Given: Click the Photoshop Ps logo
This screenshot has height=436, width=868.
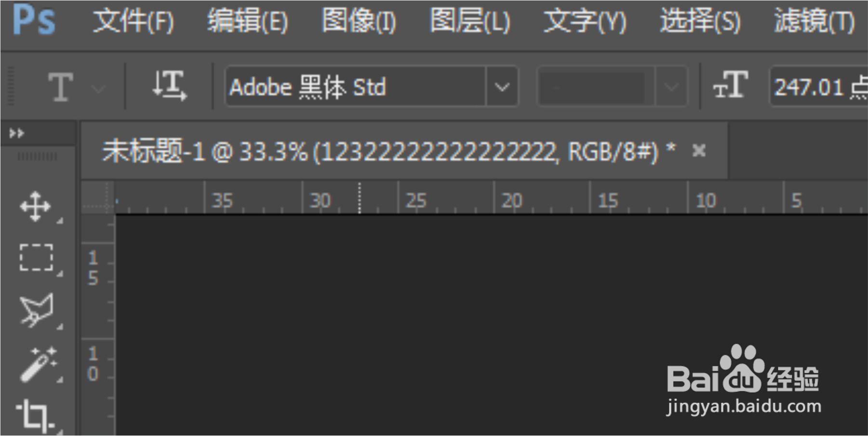Looking at the screenshot, I should pyautogui.click(x=34, y=20).
